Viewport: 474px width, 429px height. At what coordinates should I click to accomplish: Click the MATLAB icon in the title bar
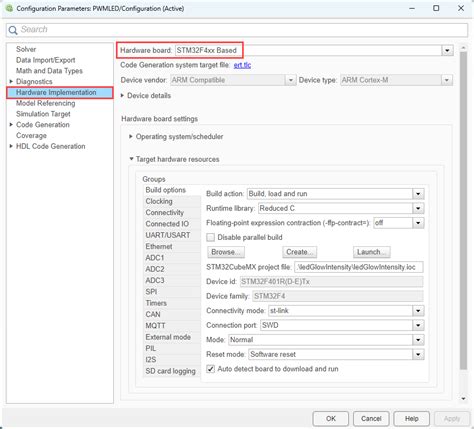9,8
